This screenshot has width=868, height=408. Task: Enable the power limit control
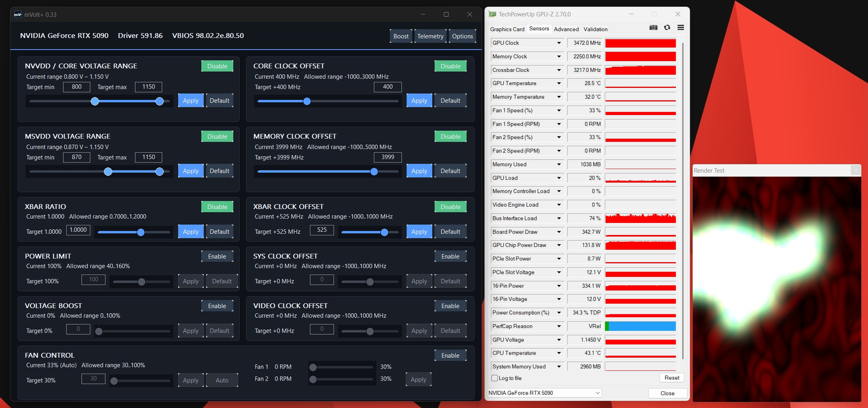tap(217, 256)
